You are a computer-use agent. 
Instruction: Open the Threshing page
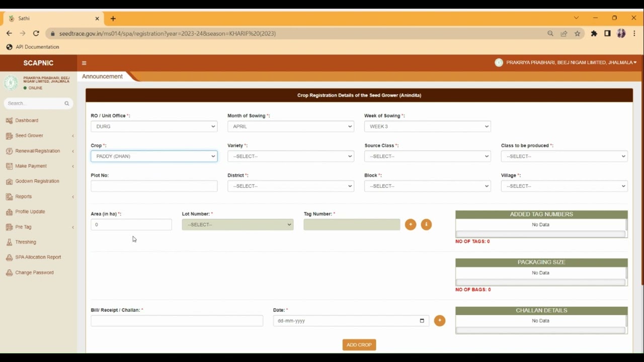coord(25,242)
